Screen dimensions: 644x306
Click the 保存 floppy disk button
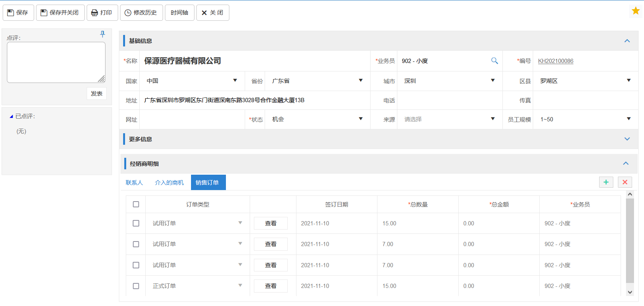coord(18,13)
